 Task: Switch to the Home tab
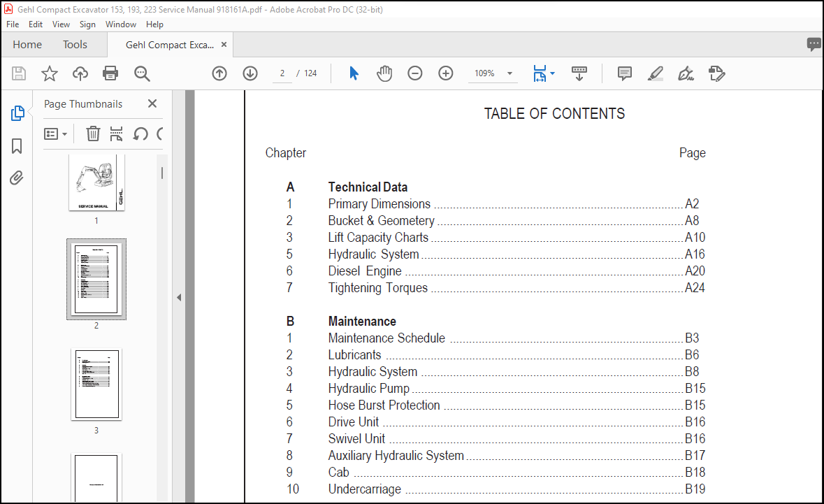(27, 45)
